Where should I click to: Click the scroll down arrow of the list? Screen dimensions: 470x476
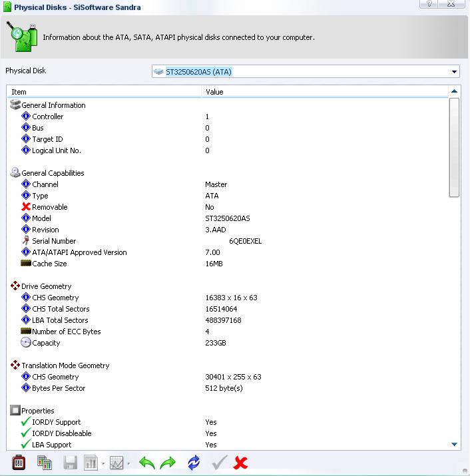click(x=454, y=444)
